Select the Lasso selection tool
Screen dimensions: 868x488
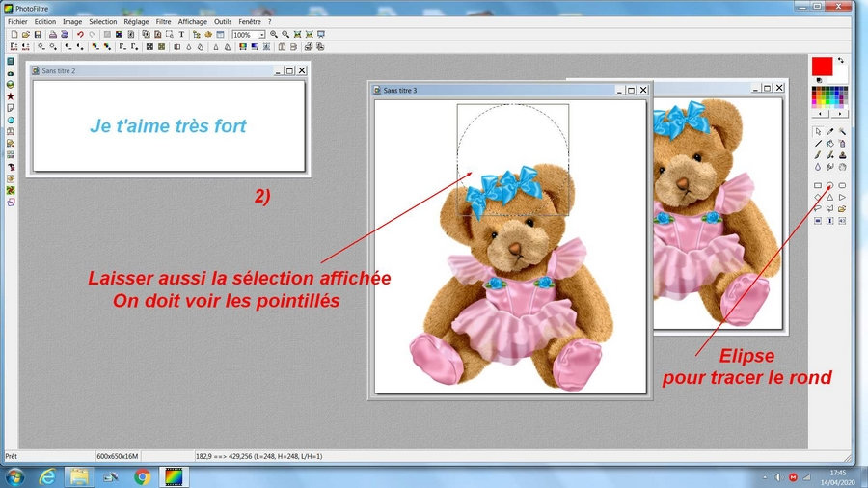point(818,209)
